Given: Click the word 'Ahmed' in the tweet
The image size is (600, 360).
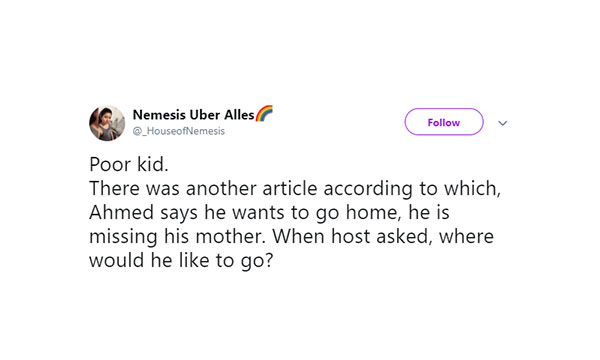Looking at the screenshot, I should point(121,212).
